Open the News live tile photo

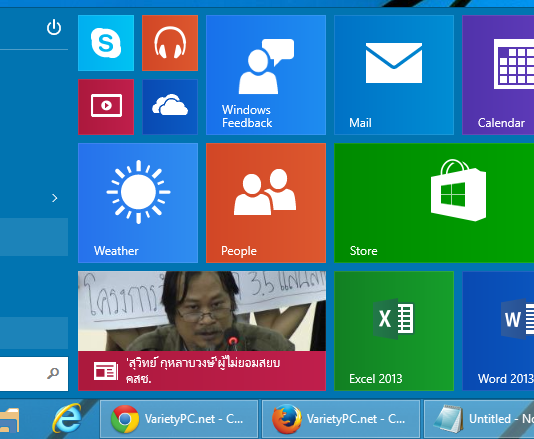pos(202,311)
